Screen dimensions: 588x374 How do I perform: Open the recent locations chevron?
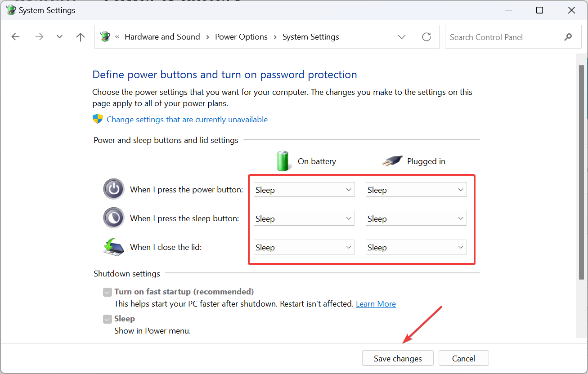click(59, 37)
